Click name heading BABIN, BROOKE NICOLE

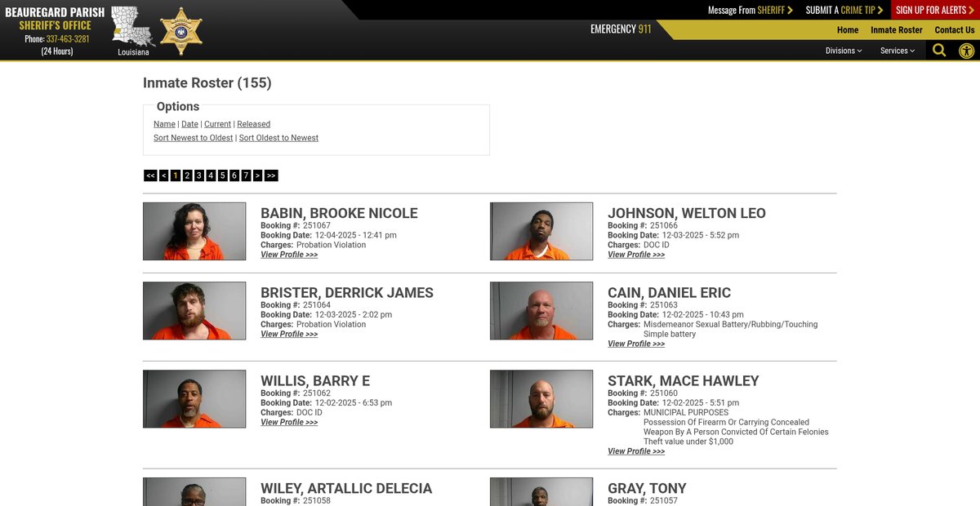click(339, 213)
